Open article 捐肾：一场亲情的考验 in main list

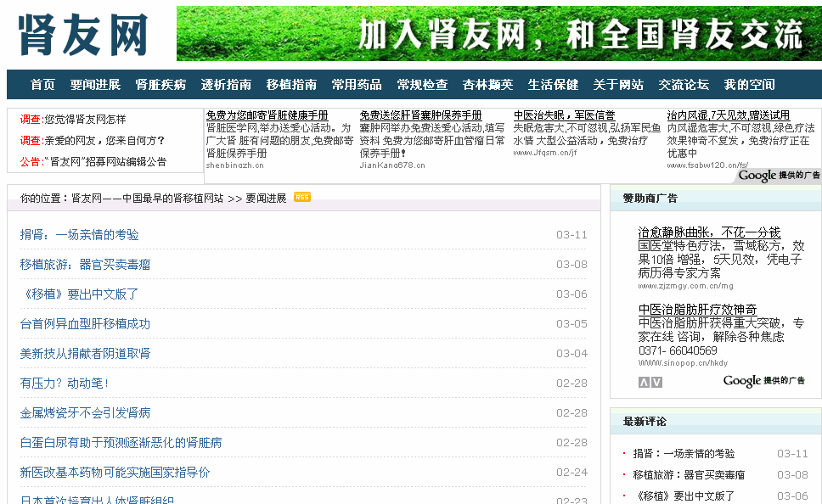tap(79, 235)
